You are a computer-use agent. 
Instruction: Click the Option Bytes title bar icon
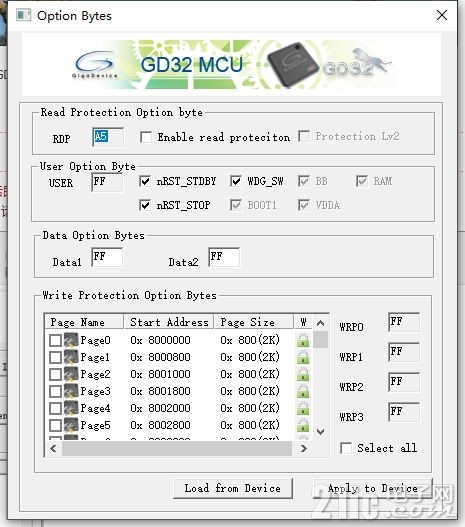[24, 15]
